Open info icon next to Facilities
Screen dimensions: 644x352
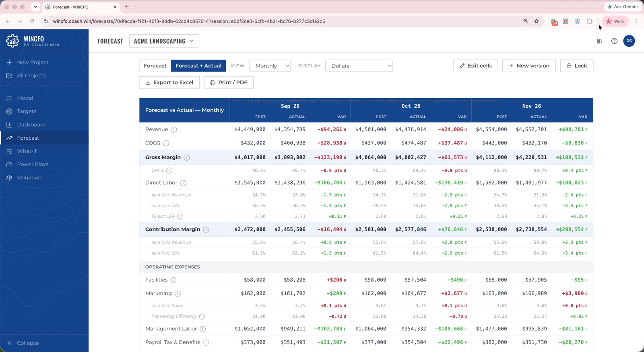pyautogui.click(x=173, y=280)
